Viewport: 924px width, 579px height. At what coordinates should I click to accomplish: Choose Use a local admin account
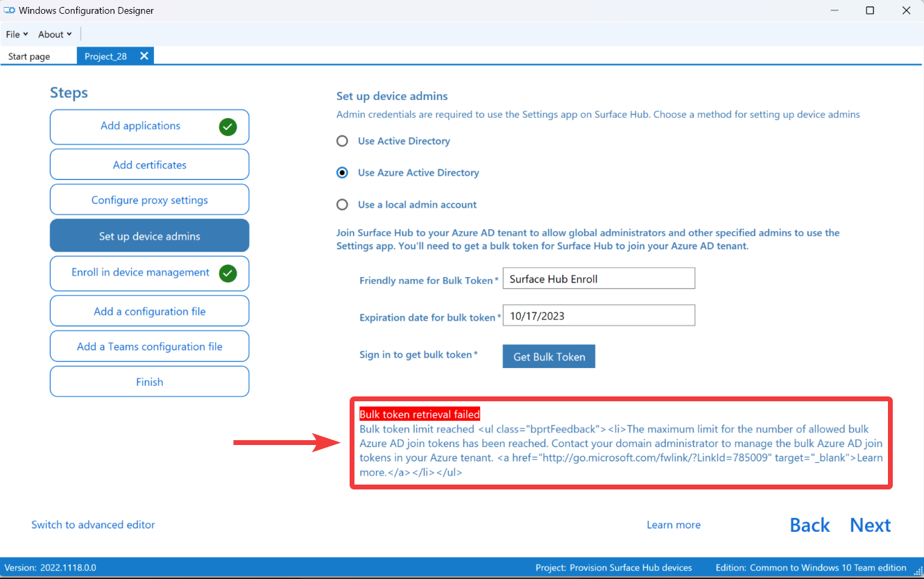click(x=342, y=205)
